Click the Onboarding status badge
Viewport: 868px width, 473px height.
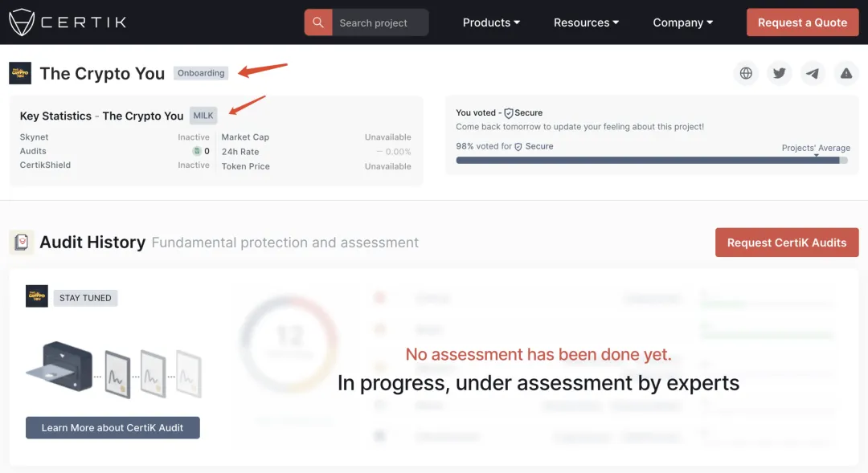coord(201,73)
